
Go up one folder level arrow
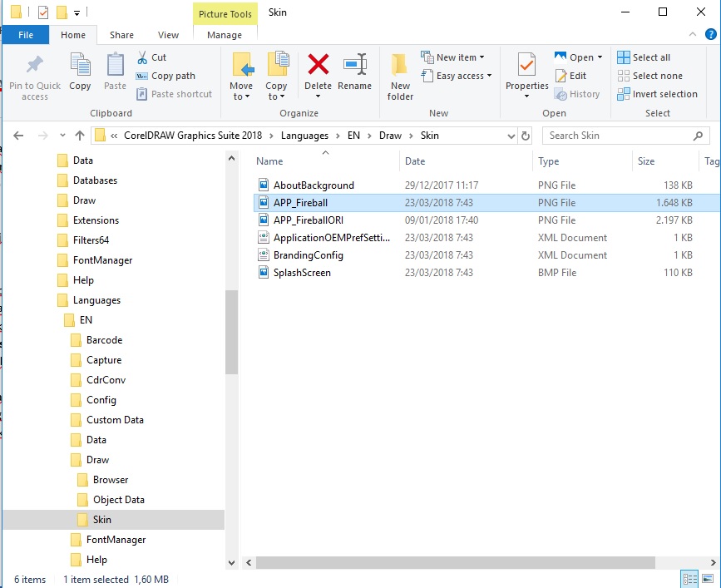(80, 136)
